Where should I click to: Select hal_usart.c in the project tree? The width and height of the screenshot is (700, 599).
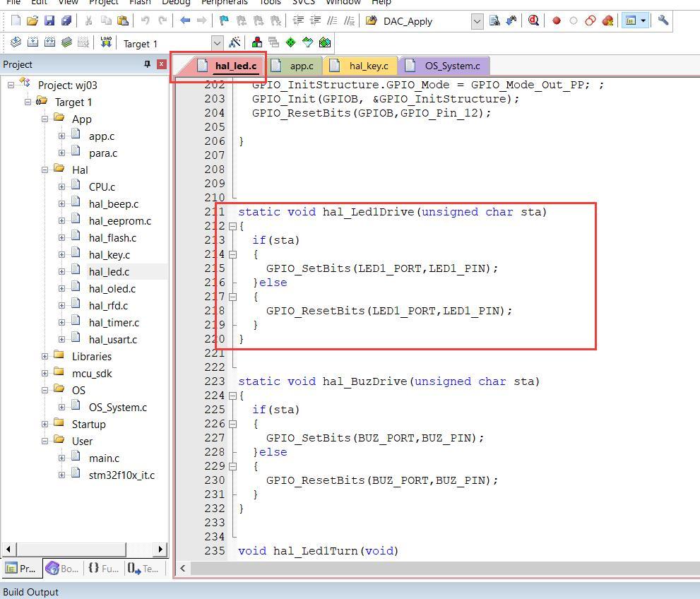point(113,340)
